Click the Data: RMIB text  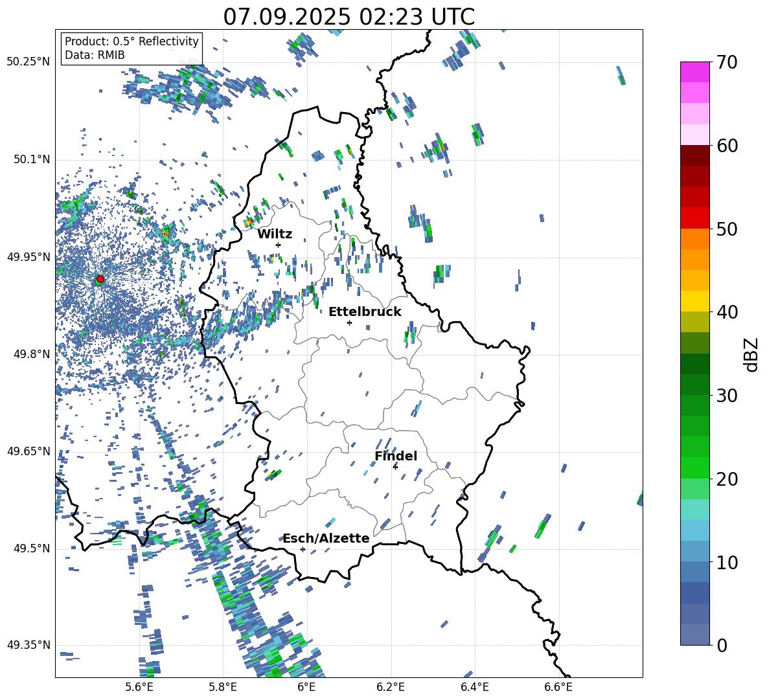click(x=95, y=55)
